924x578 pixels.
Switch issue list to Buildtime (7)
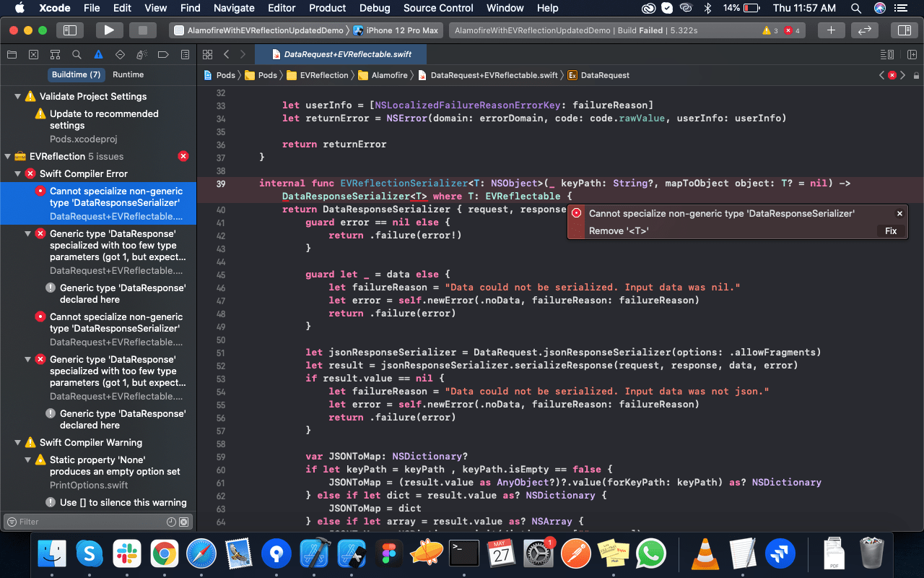pos(76,75)
